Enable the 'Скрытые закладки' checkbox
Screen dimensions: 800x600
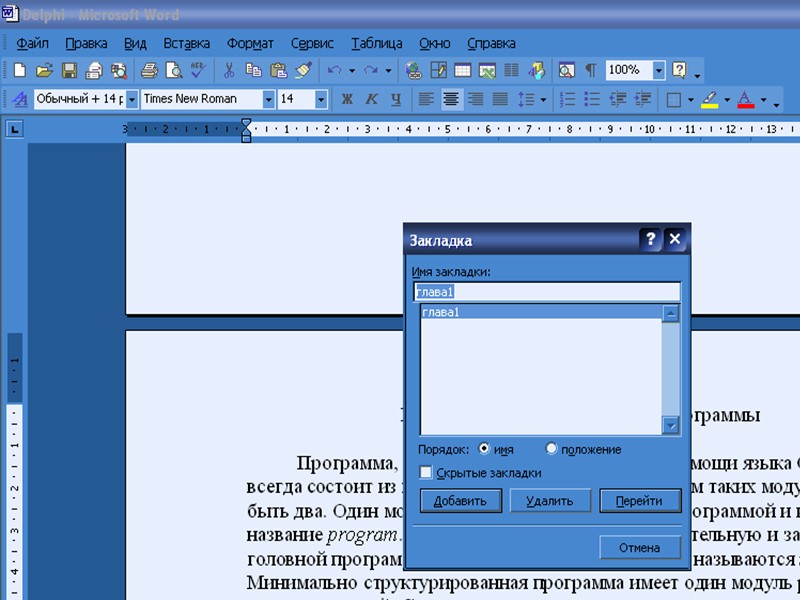tap(426, 472)
